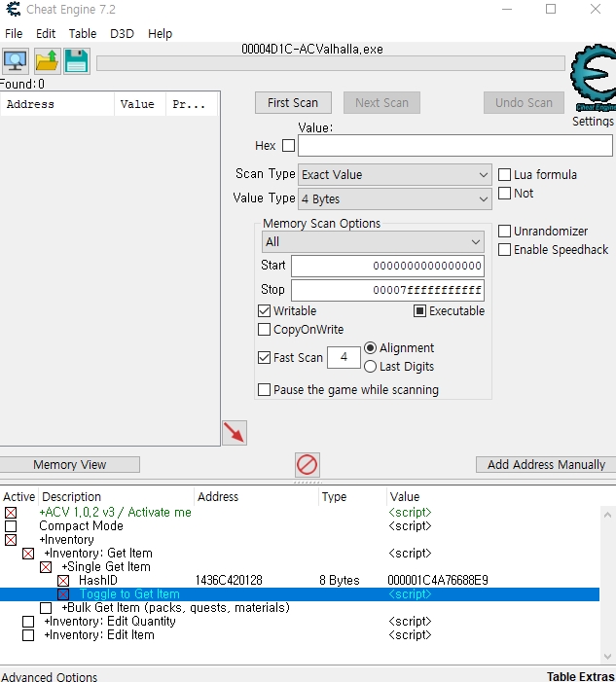Click cheat table scrollbar up arrow

point(608,515)
